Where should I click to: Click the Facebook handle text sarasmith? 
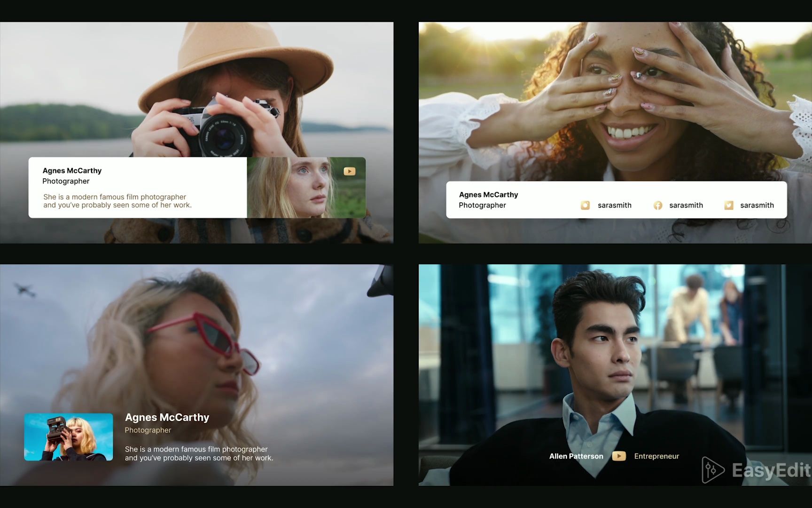[x=686, y=205]
